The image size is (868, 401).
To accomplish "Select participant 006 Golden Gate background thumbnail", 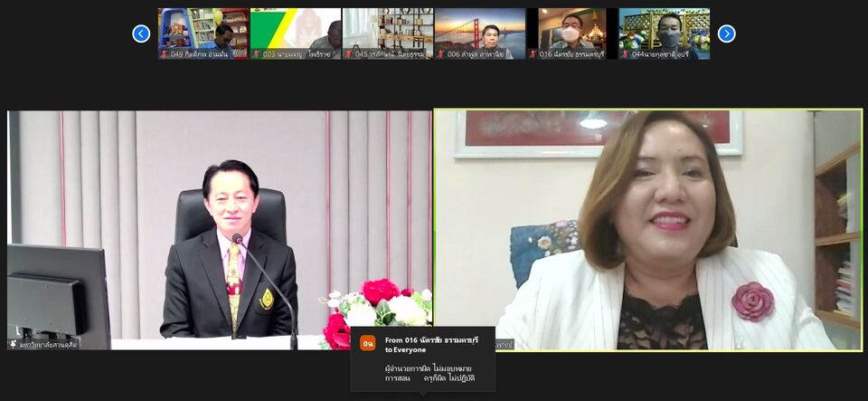I will point(480,33).
